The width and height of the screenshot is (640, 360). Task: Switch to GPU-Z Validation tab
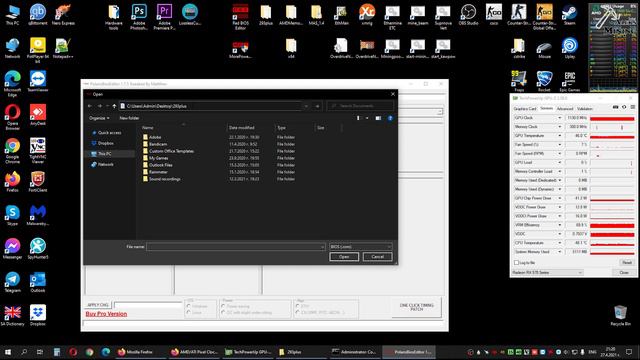(584, 109)
